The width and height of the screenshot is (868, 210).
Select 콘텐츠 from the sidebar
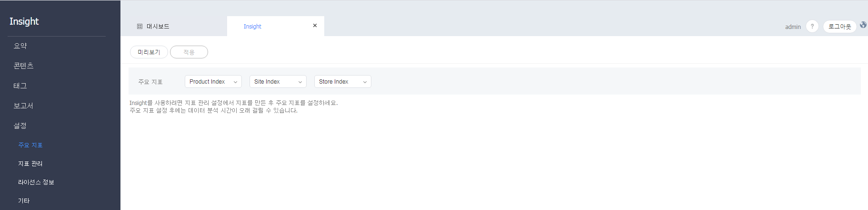click(x=24, y=66)
